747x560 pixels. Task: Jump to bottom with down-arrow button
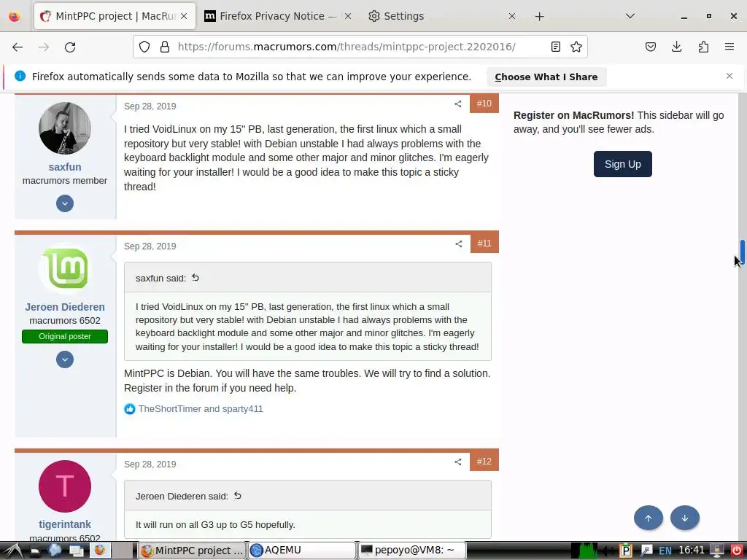click(684, 518)
